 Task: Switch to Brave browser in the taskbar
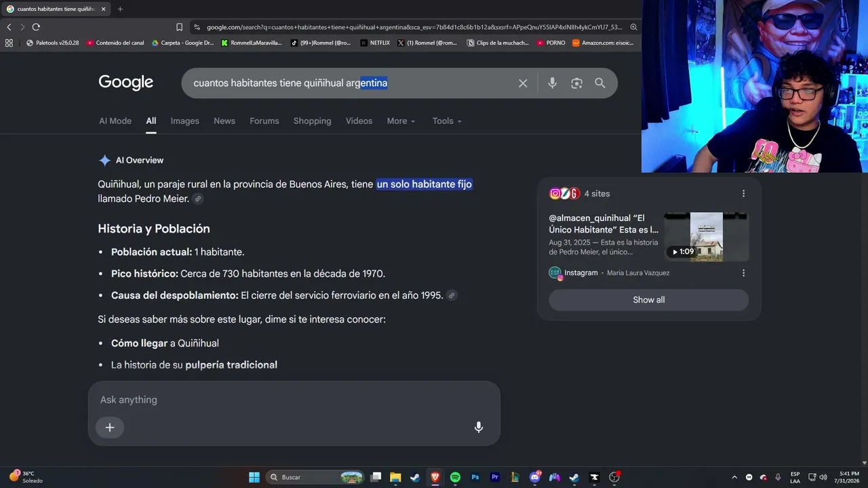[x=435, y=477]
